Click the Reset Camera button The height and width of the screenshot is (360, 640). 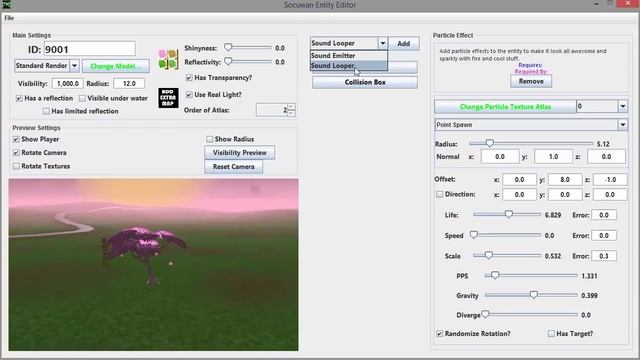[233, 167]
